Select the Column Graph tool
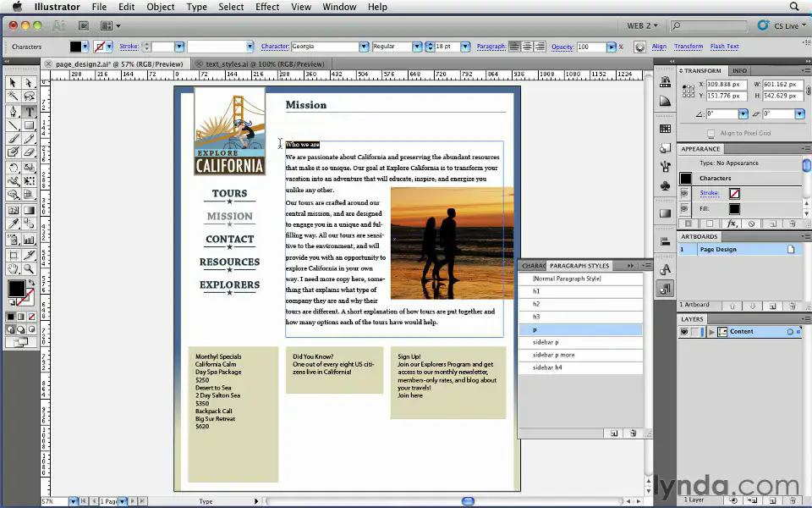Viewport: 812px width, 508px height. coord(29,240)
